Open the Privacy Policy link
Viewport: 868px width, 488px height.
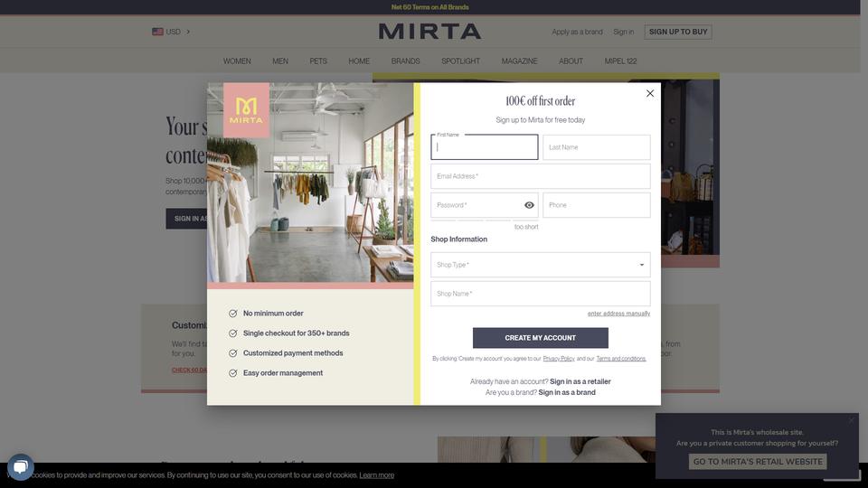[559, 359]
